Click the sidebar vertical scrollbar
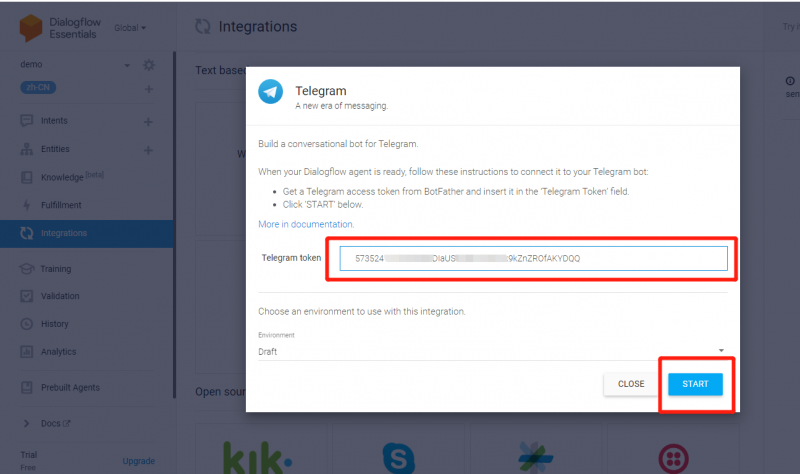Screen dimensions: 800x474 tap(174, 224)
